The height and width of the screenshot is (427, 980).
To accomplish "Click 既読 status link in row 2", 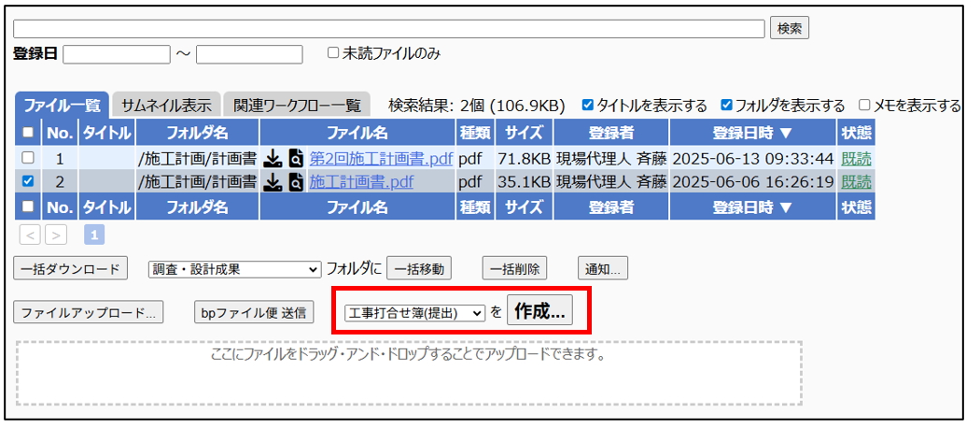I will (x=855, y=181).
